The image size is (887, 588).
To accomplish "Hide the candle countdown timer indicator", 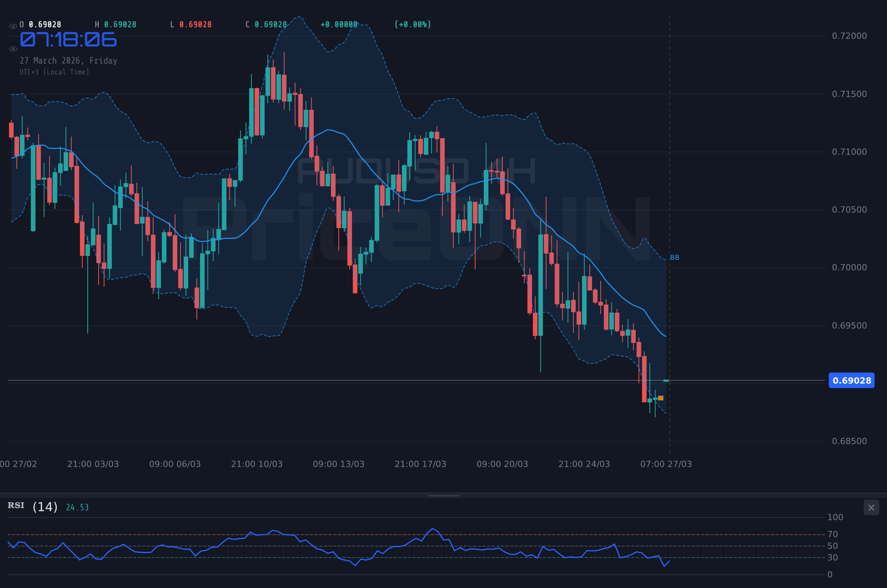I will point(13,48).
